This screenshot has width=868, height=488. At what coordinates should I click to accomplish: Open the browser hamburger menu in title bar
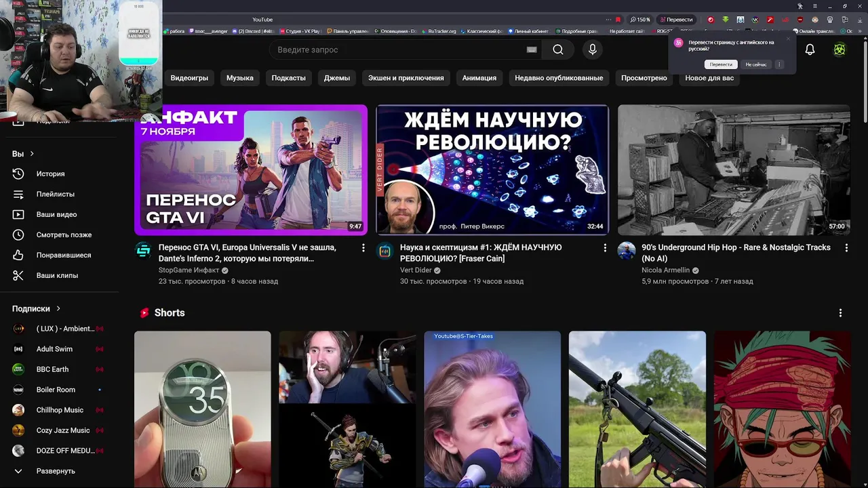(814, 6)
